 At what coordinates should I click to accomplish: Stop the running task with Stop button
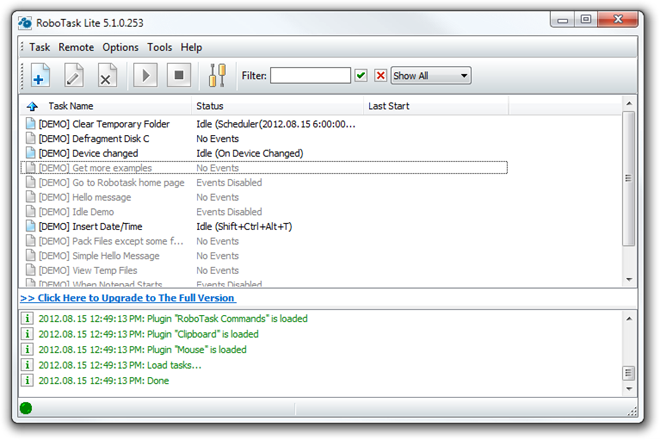179,75
